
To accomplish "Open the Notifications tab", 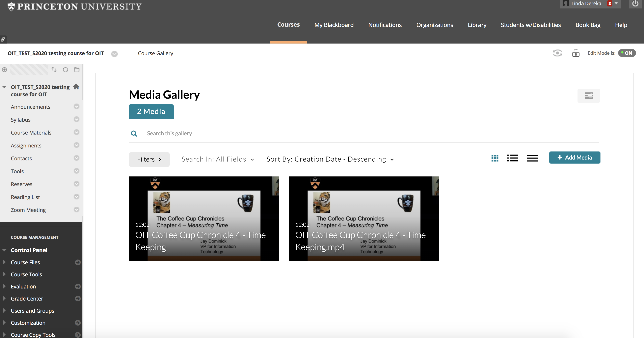I will point(385,25).
